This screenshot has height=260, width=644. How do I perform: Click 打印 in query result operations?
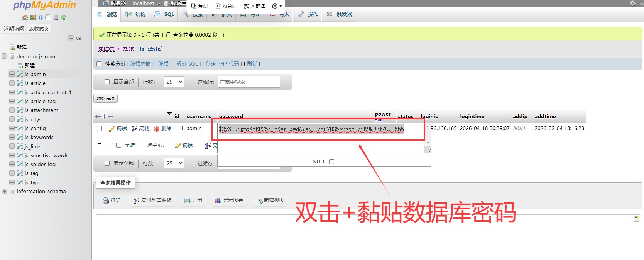tap(112, 200)
